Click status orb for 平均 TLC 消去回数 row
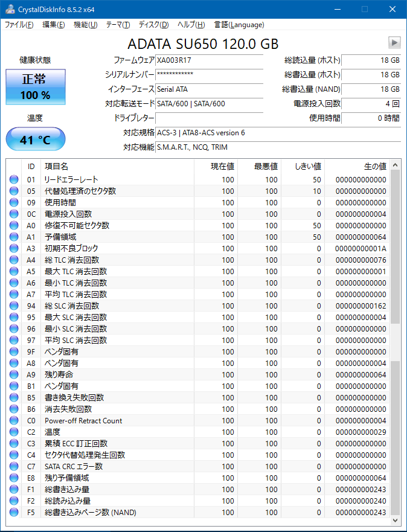 [x=14, y=294]
